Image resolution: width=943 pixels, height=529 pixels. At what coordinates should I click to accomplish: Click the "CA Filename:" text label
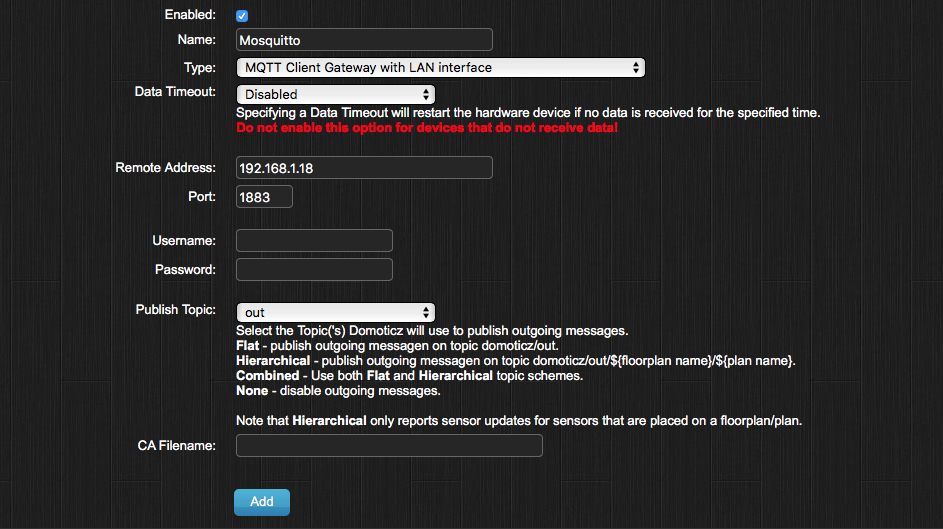pos(176,445)
